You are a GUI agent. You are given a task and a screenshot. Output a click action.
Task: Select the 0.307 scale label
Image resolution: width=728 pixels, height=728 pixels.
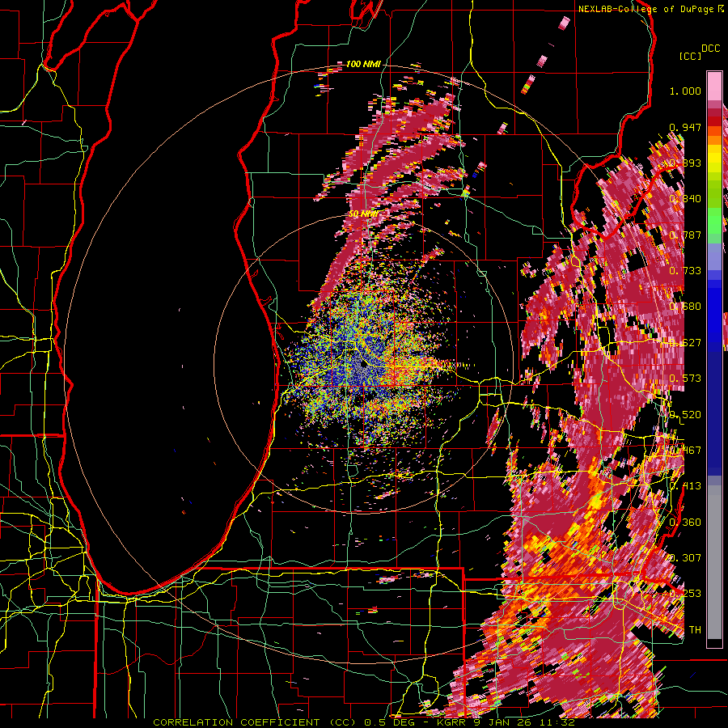pyautogui.click(x=685, y=558)
